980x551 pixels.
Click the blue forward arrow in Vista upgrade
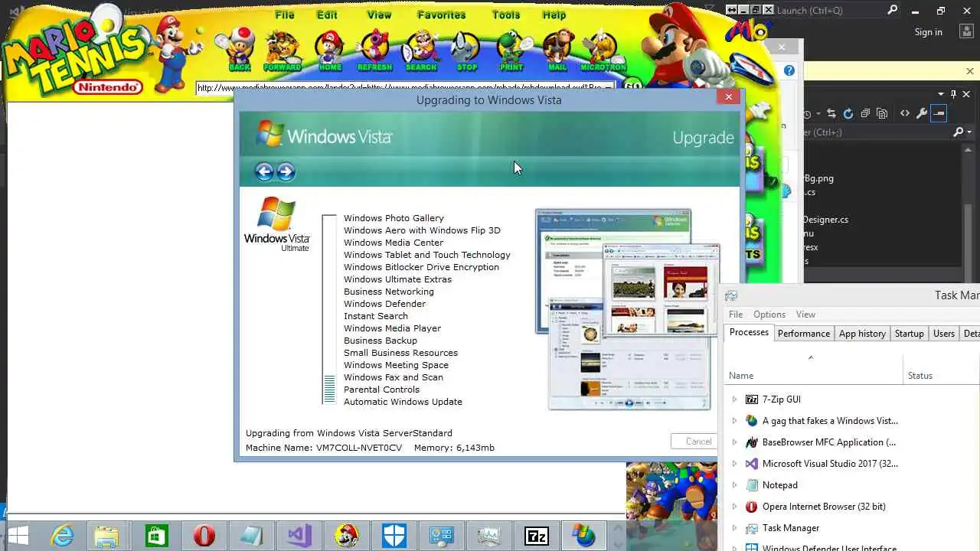point(286,171)
